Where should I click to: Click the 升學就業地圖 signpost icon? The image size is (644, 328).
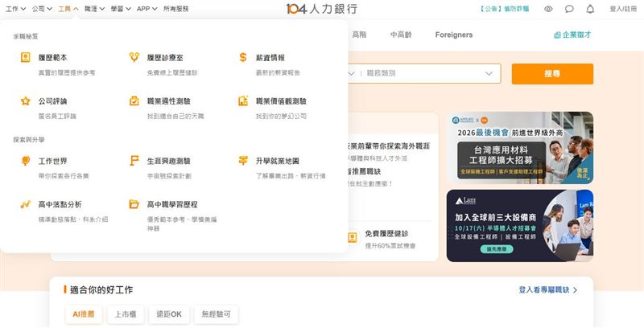point(243,161)
